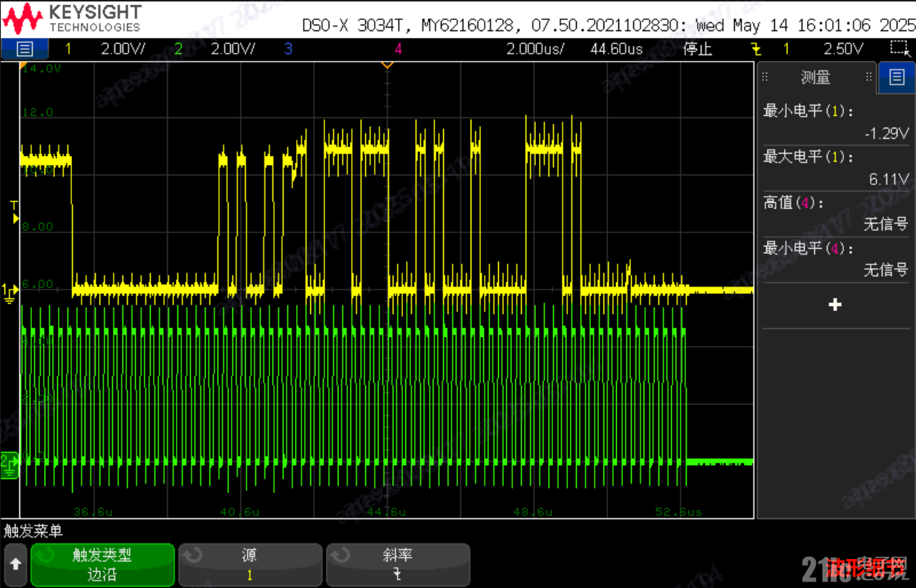Click the dashed selection rectangle icon at top right

(900, 49)
